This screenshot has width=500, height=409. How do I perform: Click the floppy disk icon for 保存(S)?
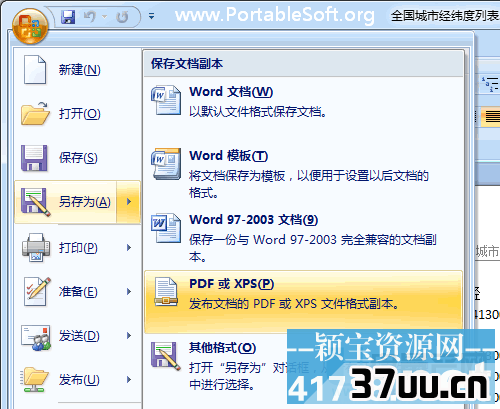pyautogui.click(x=34, y=158)
